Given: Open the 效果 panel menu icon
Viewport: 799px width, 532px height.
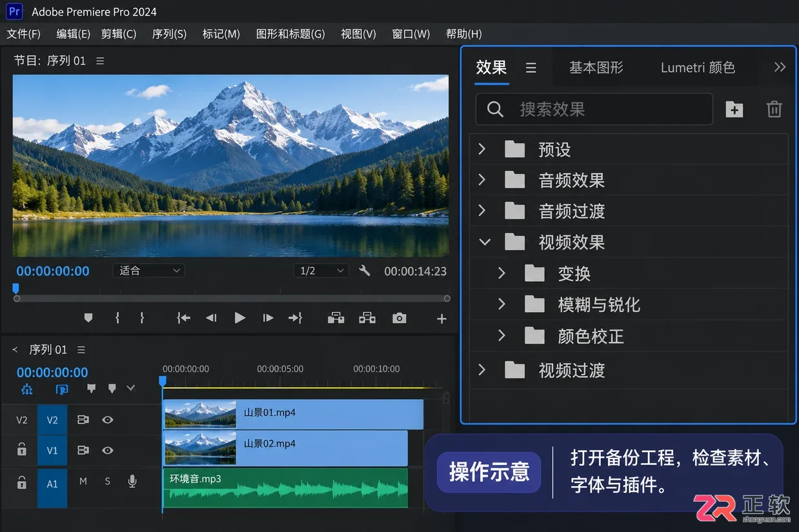Looking at the screenshot, I should click(531, 68).
